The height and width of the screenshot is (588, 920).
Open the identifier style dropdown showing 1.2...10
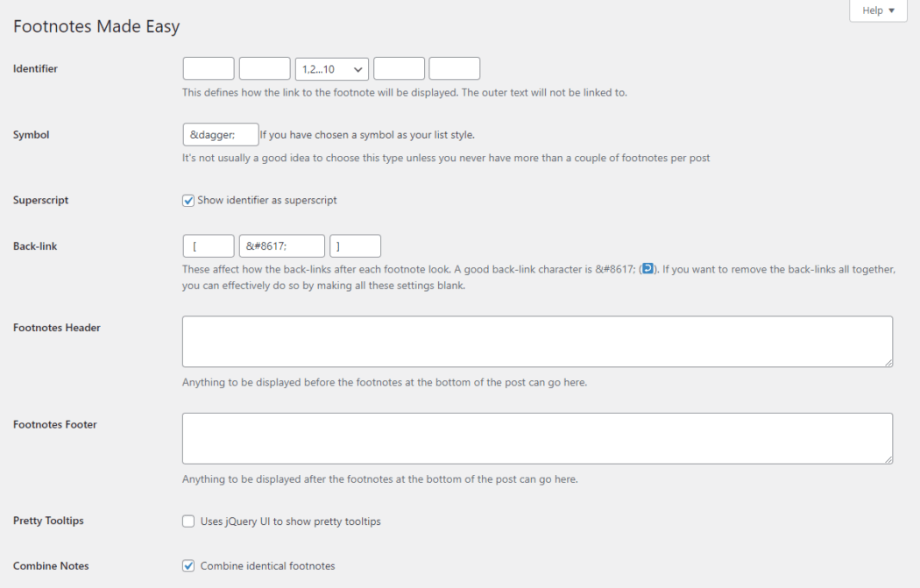pyautogui.click(x=331, y=67)
